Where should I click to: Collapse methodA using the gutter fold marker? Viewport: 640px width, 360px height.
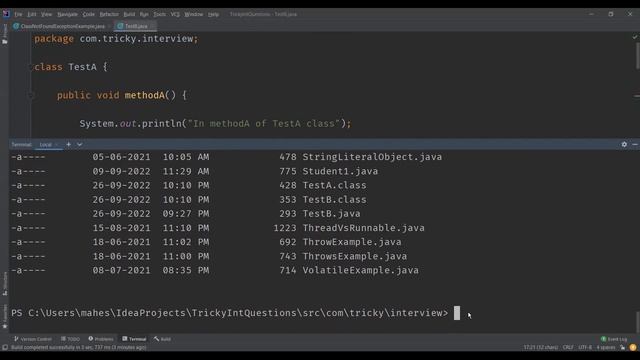[x=31, y=96]
